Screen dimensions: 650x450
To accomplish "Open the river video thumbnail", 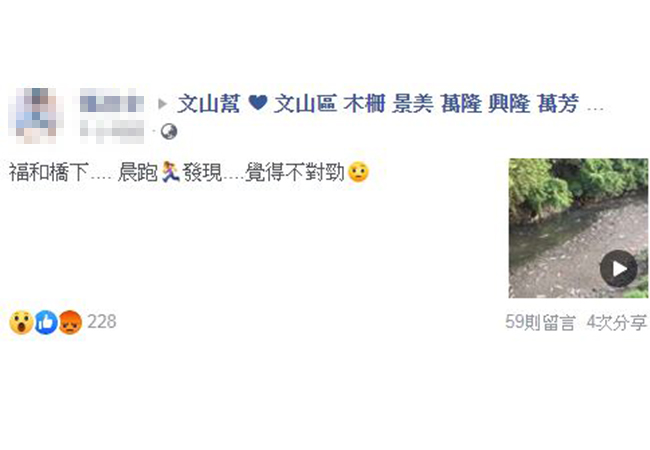I will coord(578,228).
